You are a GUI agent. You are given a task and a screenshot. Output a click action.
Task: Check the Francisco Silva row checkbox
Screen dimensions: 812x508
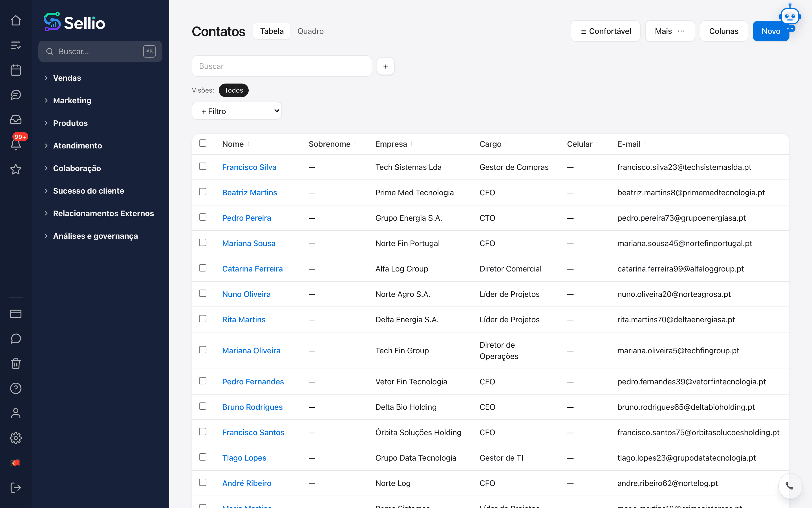(x=203, y=167)
